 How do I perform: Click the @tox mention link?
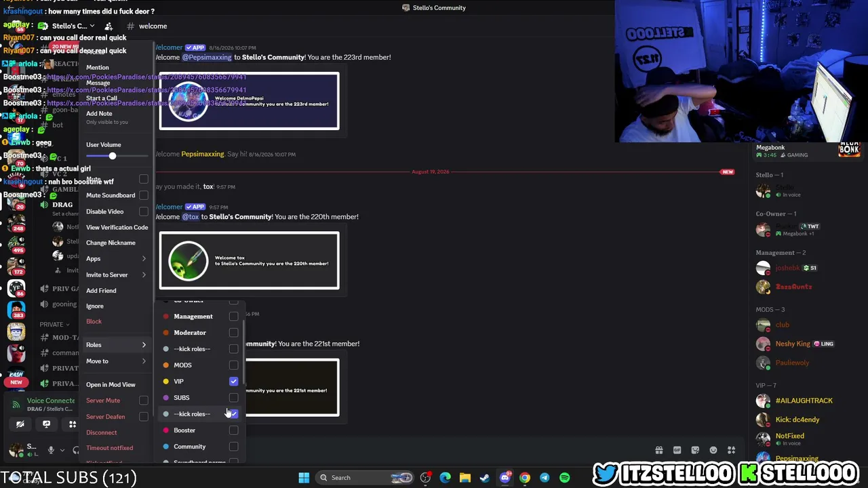191,217
